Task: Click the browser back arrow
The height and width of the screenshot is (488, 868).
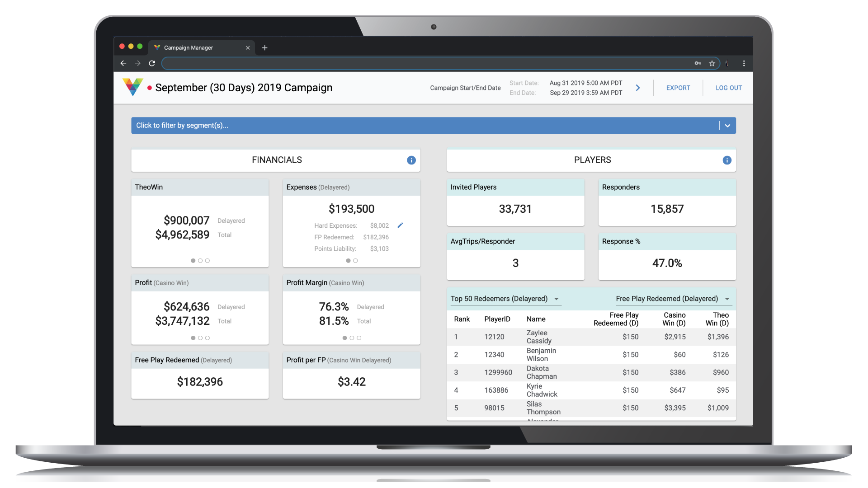Action: click(123, 63)
